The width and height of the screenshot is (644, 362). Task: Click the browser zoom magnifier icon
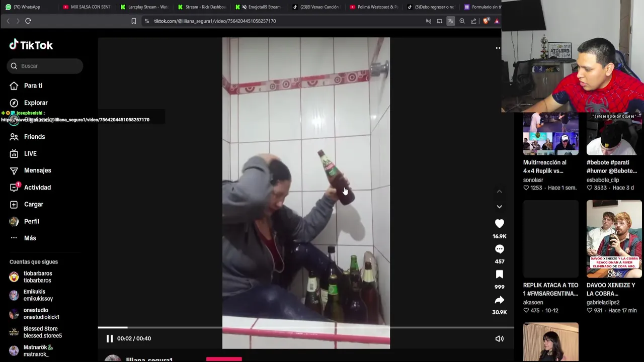(462, 21)
